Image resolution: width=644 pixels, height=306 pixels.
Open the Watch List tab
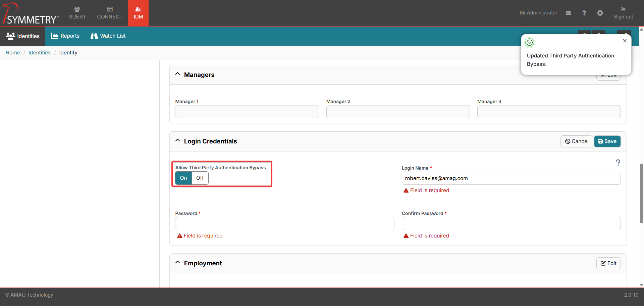point(108,36)
